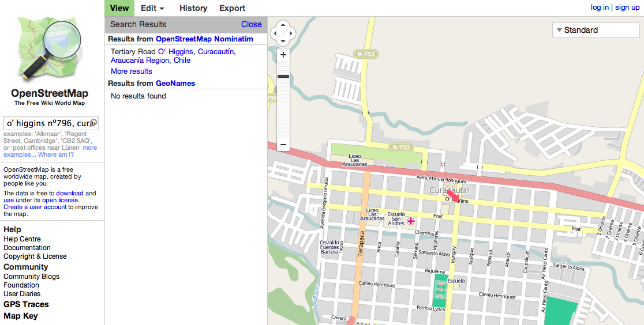Click the Tarapaca street label on map
Viewport: 644px width, 325px height.
[361, 244]
